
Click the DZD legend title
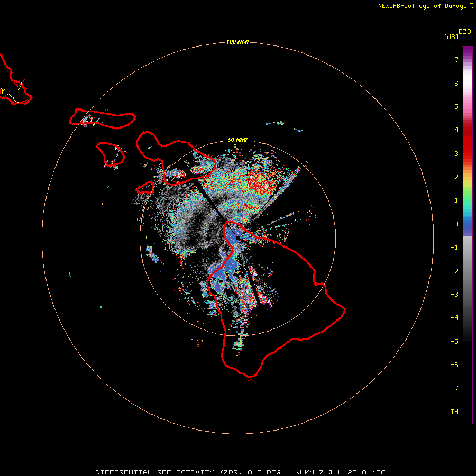pyautogui.click(x=465, y=32)
